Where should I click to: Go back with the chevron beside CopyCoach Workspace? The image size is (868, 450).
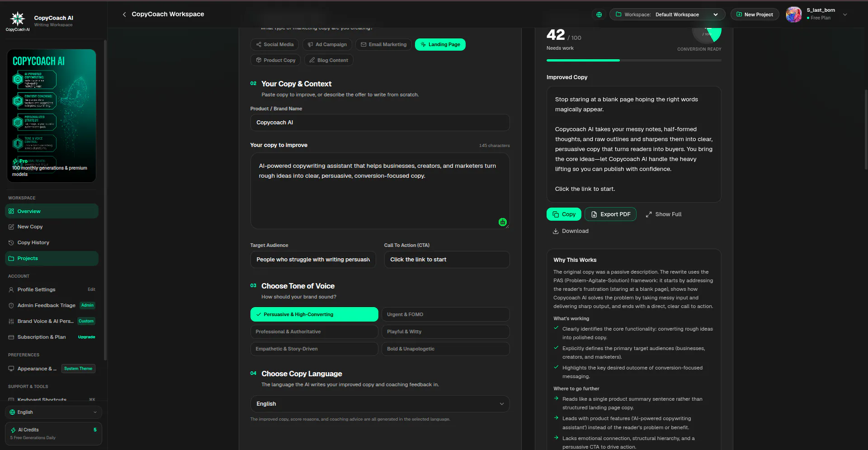124,14
